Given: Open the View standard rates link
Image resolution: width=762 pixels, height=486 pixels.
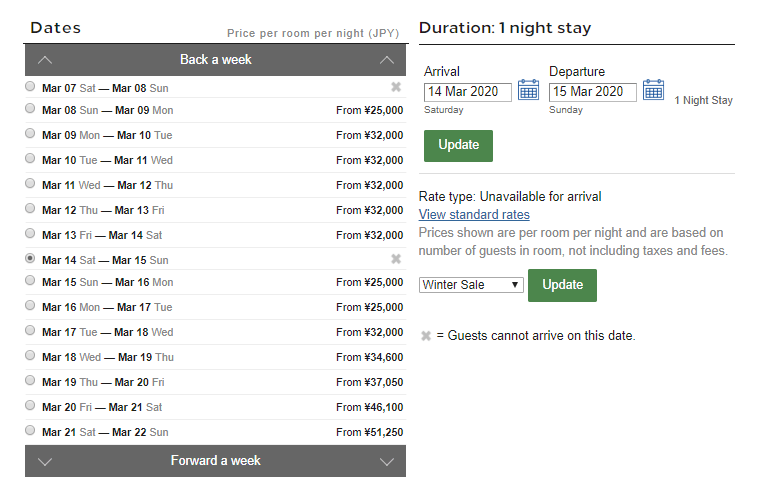Looking at the screenshot, I should point(474,215).
